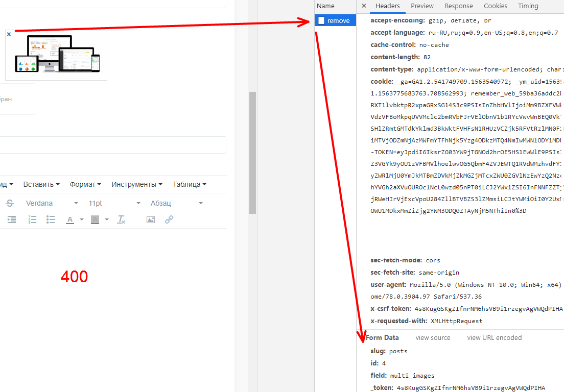
Task: Check the remove request checkbox
Action: coord(321,20)
